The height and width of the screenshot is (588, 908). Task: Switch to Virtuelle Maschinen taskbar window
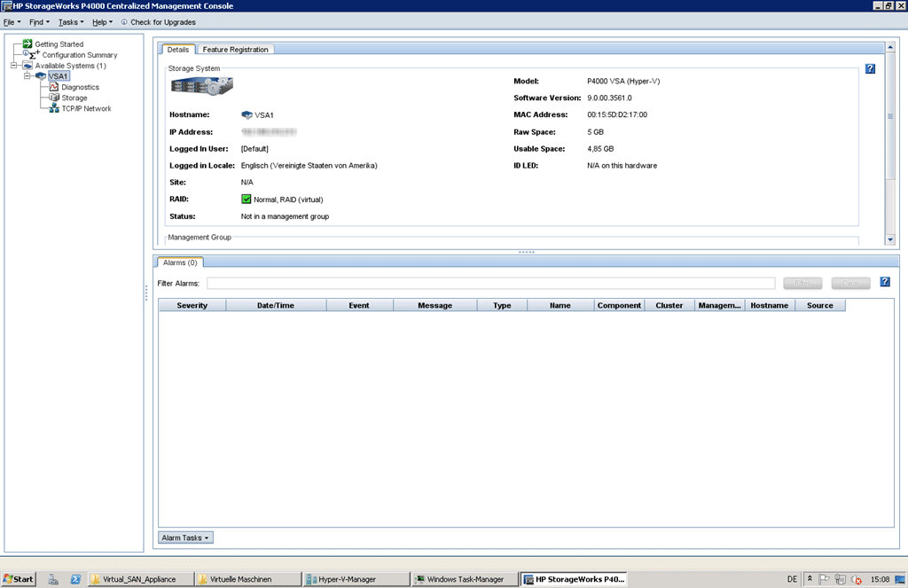(247, 579)
